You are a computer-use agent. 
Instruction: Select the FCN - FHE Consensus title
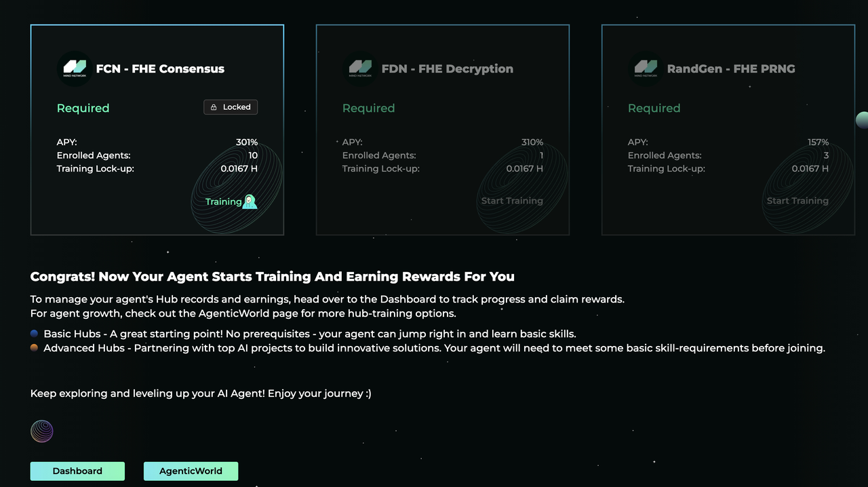pos(160,69)
